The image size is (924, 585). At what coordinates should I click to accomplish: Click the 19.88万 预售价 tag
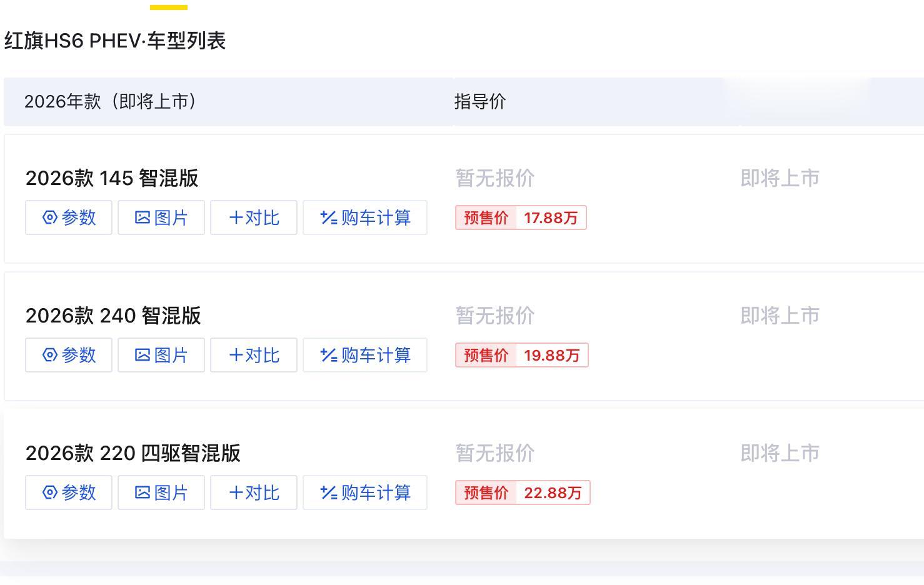tap(522, 355)
